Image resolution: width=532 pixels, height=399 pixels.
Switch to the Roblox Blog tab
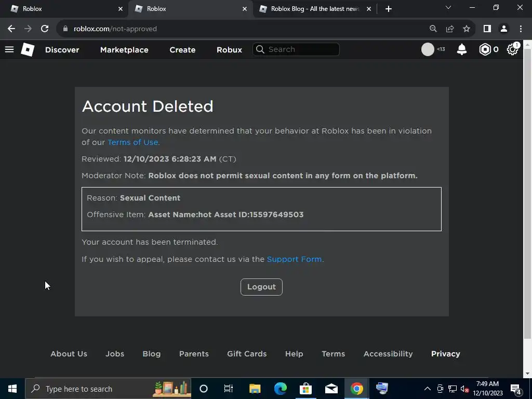[x=314, y=9]
